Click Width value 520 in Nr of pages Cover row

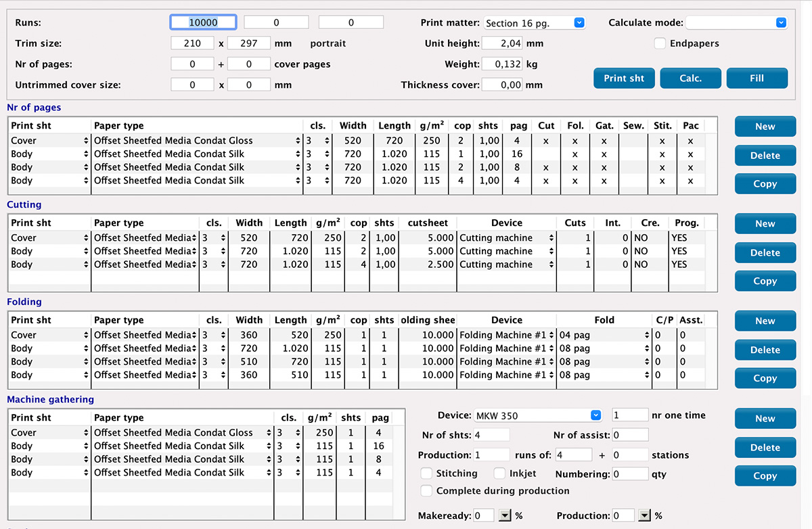353,141
